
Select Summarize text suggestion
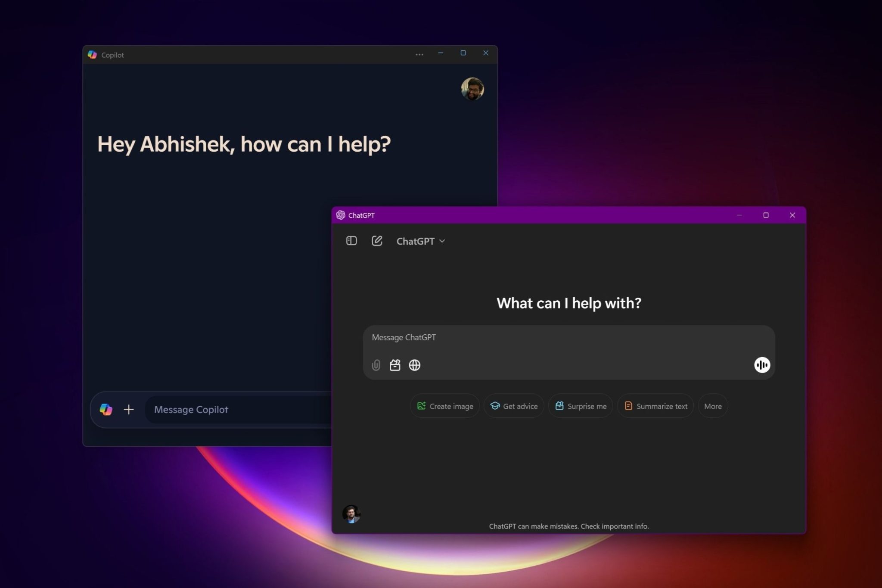coord(656,406)
